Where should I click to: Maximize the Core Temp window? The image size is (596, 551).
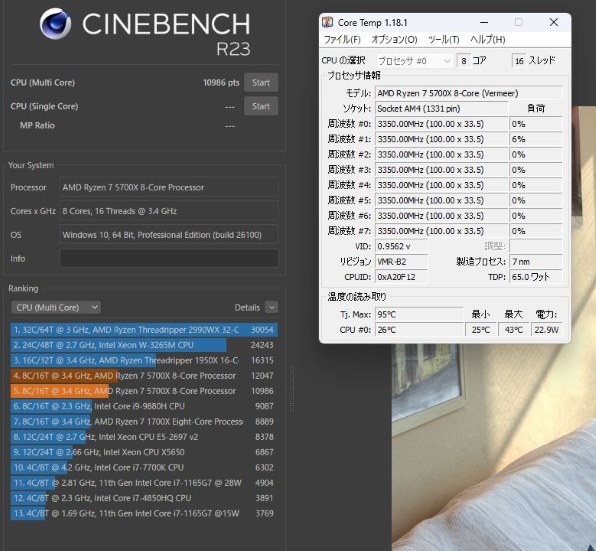point(518,22)
